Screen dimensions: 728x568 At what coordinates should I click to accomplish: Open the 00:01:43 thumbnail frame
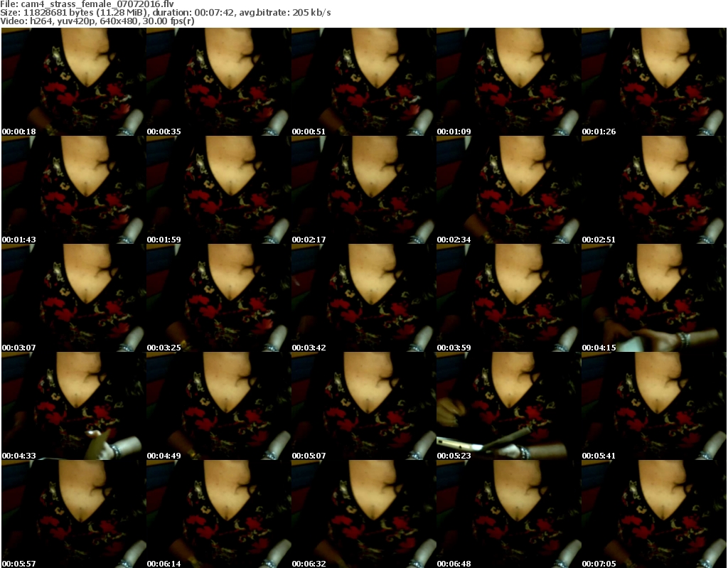click(73, 190)
